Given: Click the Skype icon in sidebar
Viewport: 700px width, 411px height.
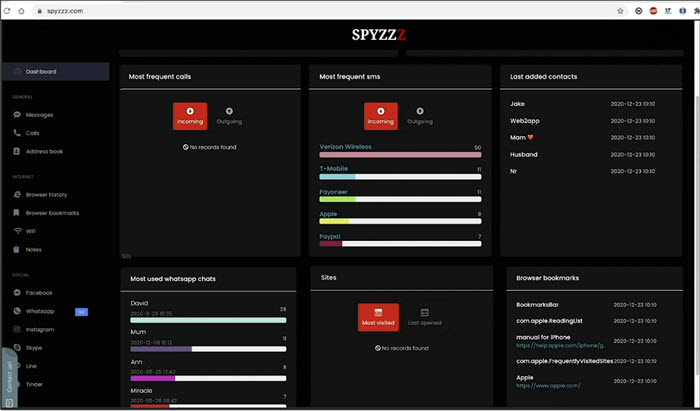Looking at the screenshot, I should [17, 348].
